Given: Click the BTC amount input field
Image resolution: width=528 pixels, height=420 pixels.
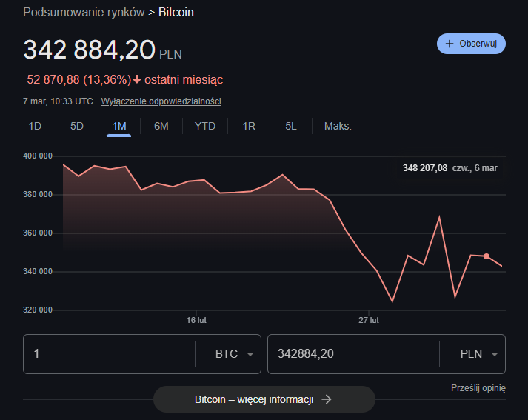Looking at the screenshot, I should click(x=107, y=354).
